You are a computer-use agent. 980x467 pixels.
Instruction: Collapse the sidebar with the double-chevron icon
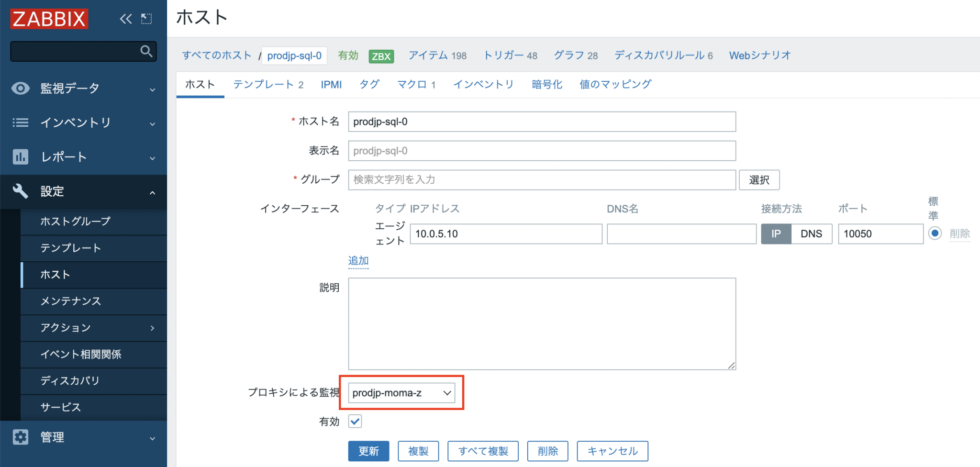(x=125, y=19)
